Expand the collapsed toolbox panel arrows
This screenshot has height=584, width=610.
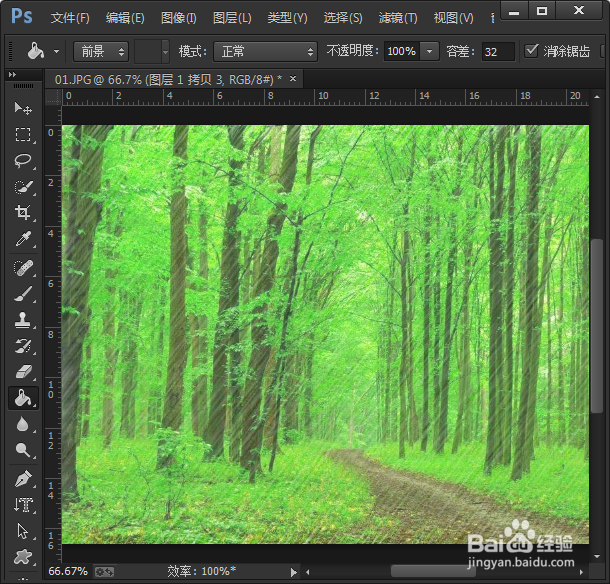click(12, 74)
